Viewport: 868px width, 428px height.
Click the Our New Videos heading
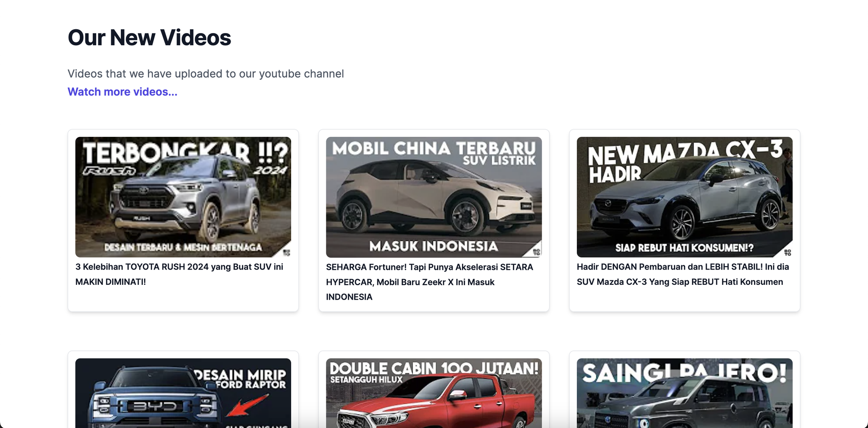pyautogui.click(x=149, y=38)
